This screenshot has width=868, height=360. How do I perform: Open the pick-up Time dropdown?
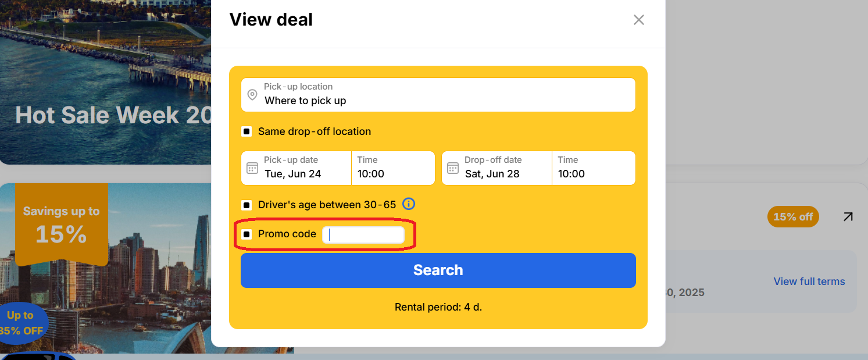click(x=392, y=168)
